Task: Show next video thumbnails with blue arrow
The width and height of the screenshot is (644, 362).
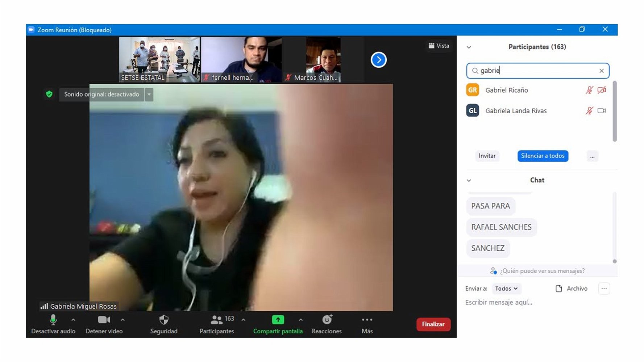Action: [x=379, y=60]
